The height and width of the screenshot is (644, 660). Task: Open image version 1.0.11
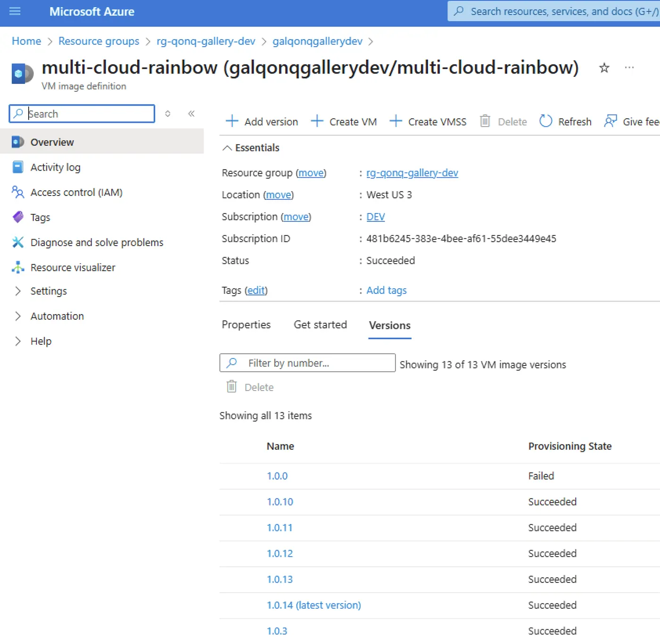pyautogui.click(x=280, y=528)
